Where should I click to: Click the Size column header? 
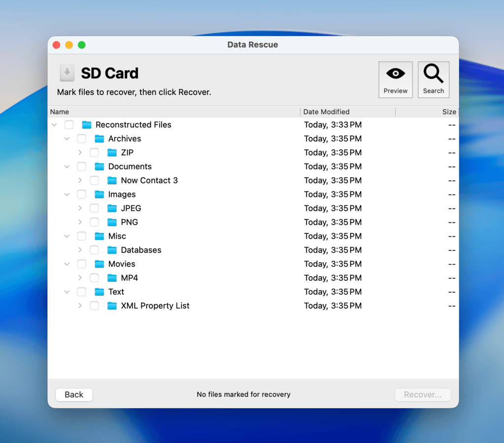coord(449,112)
